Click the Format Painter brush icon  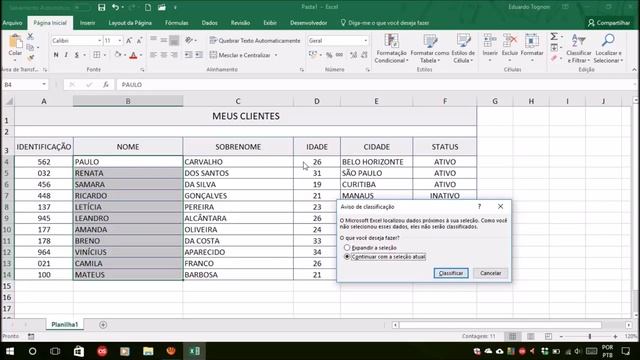pos(30,58)
